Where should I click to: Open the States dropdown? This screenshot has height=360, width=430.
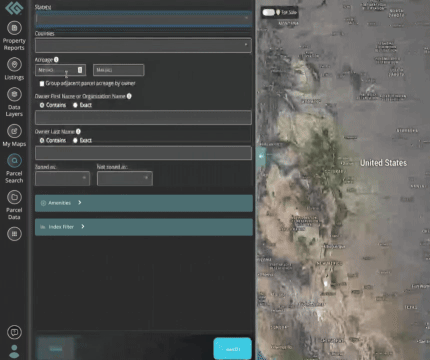[x=143, y=19]
